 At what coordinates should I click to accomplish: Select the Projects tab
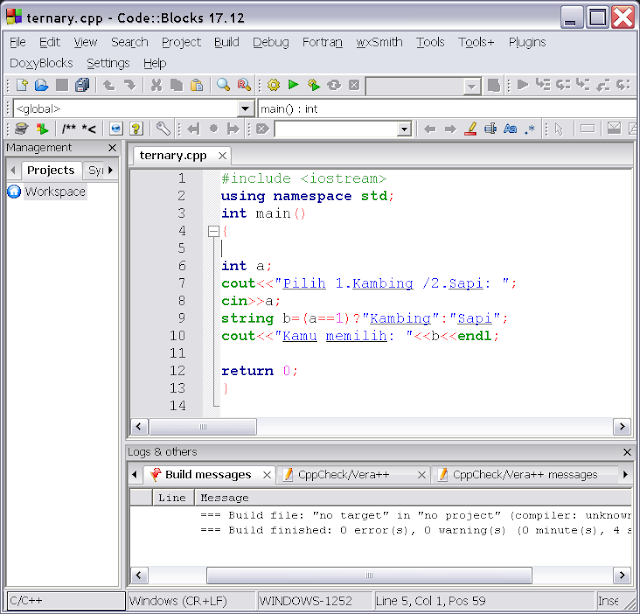[51, 170]
